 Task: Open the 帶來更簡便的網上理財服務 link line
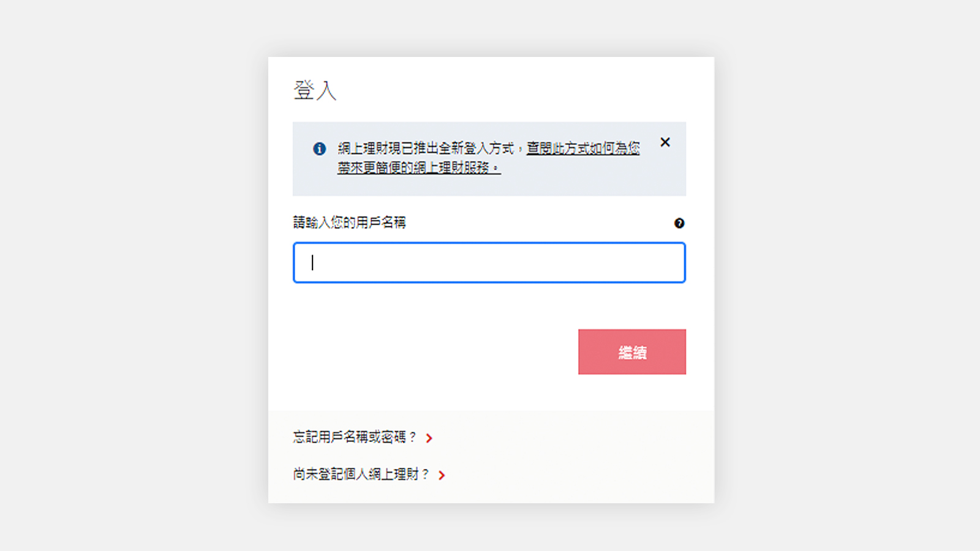tap(419, 168)
